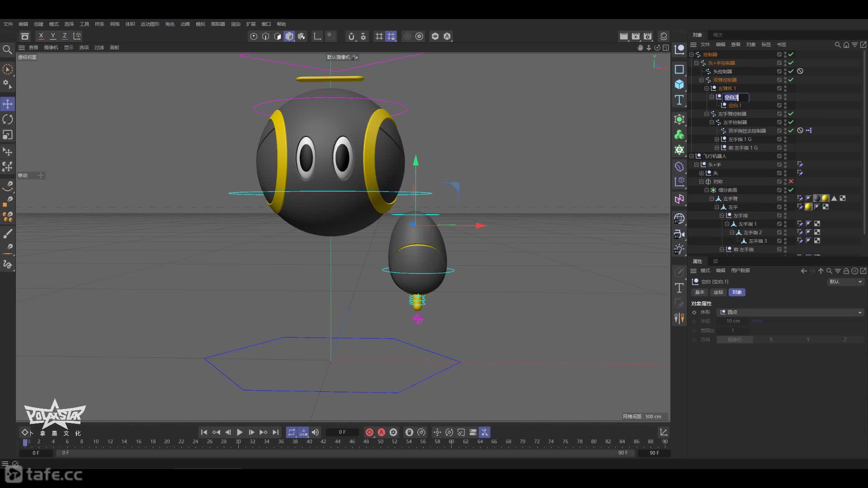This screenshot has width=868, height=488.
Task: Collapse the 细分曲面 tree node
Action: pos(706,190)
